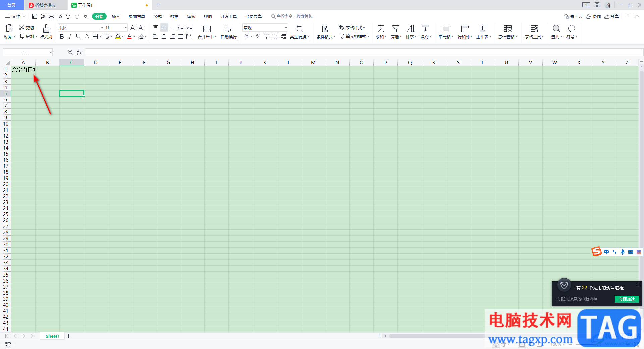Click the eraser clear icon
This screenshot has width=644, height=349.
point(141,36)
